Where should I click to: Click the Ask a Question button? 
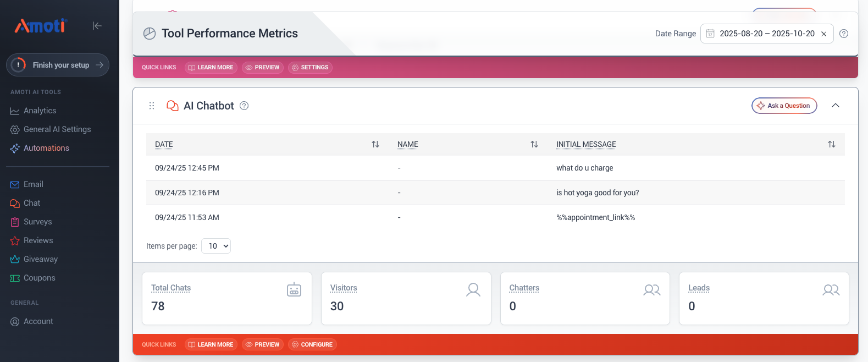click(784, 106)
